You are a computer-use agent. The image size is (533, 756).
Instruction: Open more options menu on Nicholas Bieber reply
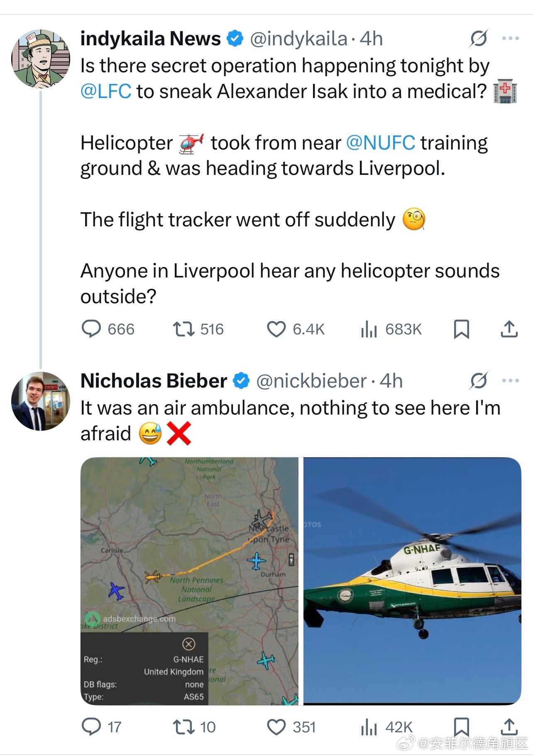pyautogui.click(x=510, y=380)
